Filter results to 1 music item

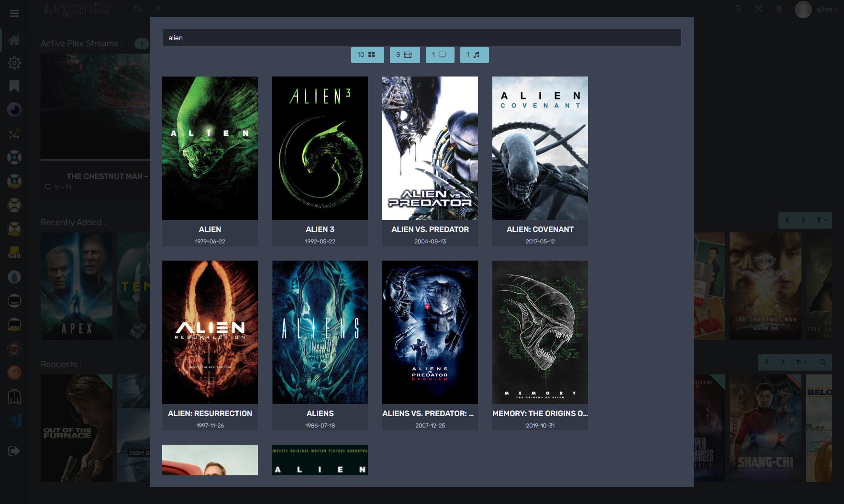474,55
